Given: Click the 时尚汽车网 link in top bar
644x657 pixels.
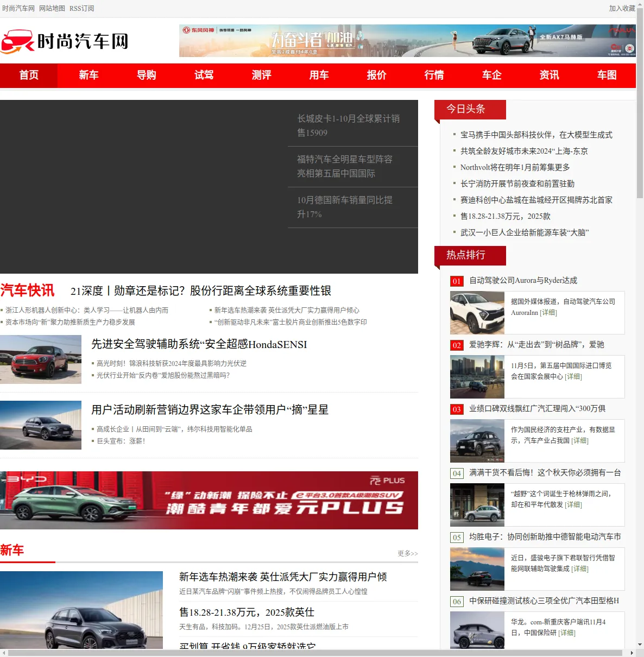Looking at the screenshot, I should click(18, 9).
